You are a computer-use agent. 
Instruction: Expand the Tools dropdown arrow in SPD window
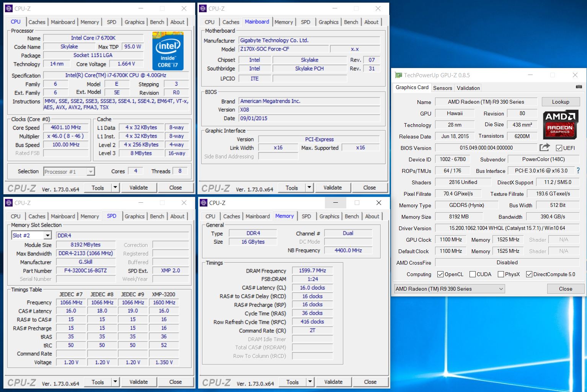[115, 382]
